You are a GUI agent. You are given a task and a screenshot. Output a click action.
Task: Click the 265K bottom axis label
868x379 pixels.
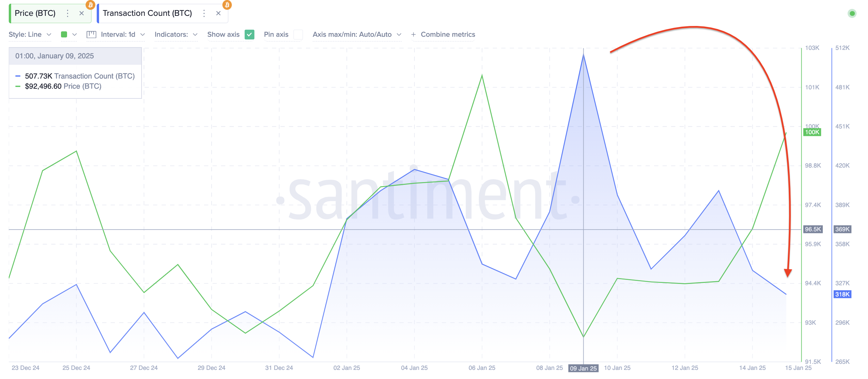point(842,362)
